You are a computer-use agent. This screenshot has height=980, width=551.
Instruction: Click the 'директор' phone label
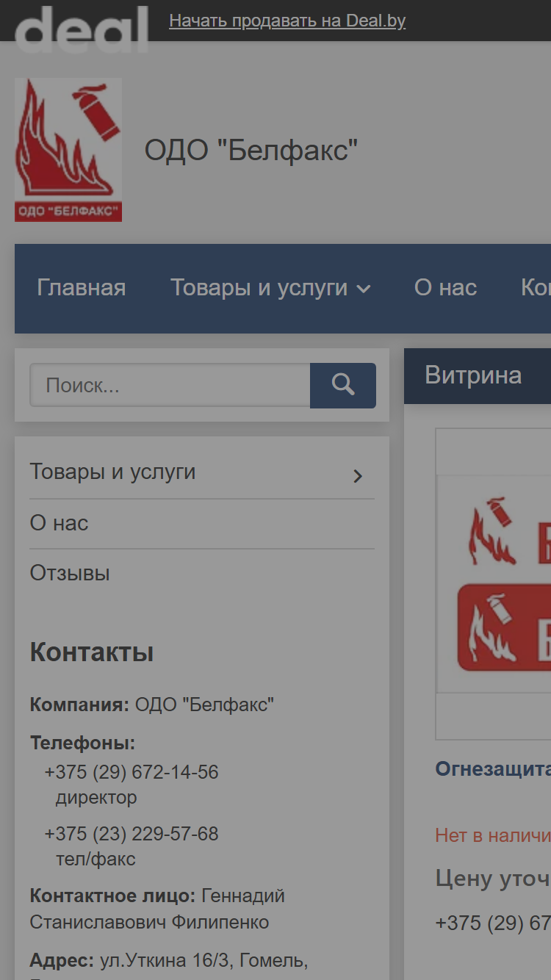coord(96,797)
